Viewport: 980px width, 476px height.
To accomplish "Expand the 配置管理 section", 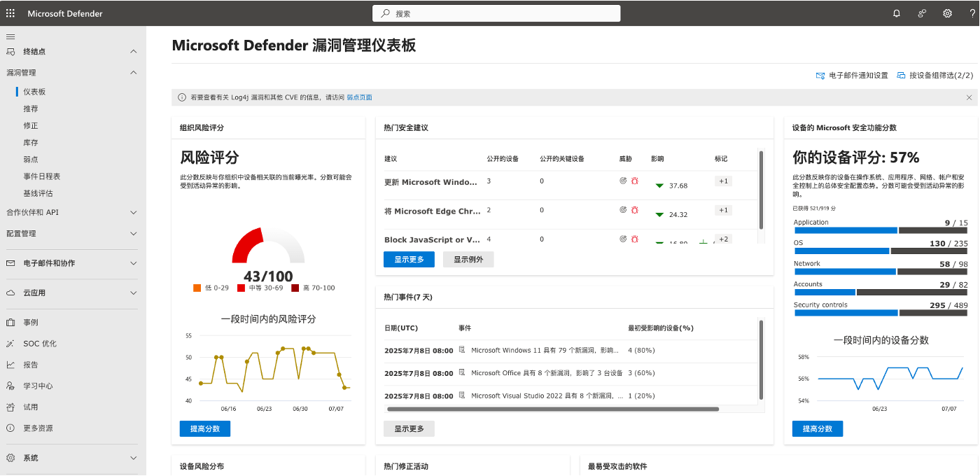I will click(134, 233).
